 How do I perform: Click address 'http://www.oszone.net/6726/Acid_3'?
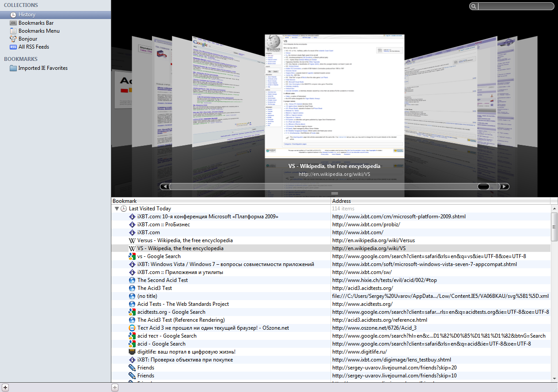(374, 328)
